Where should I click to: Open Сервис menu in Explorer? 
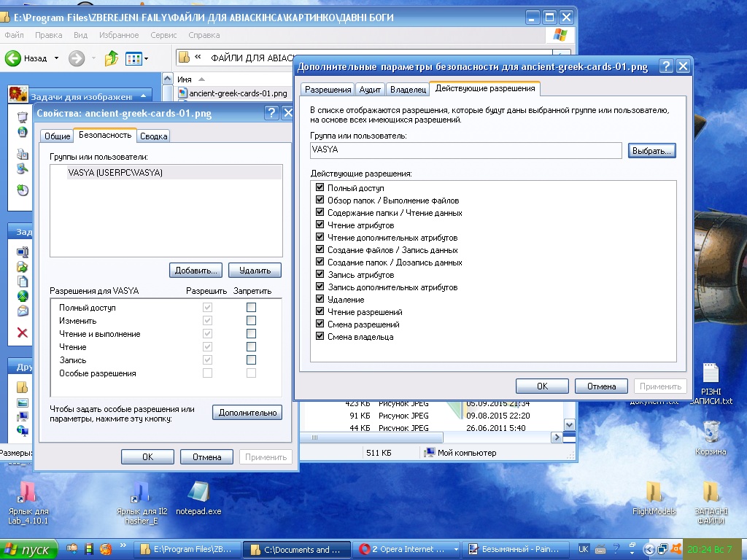click(163, 35)
